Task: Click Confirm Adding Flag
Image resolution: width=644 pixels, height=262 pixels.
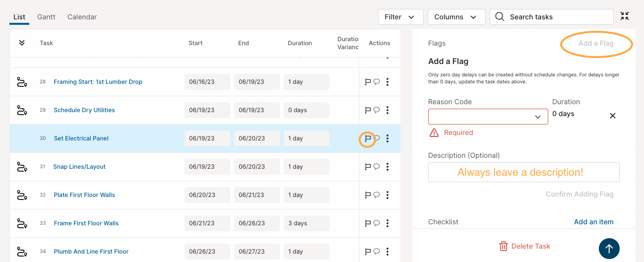Action: pyautogui.click(x=580, y=194)
